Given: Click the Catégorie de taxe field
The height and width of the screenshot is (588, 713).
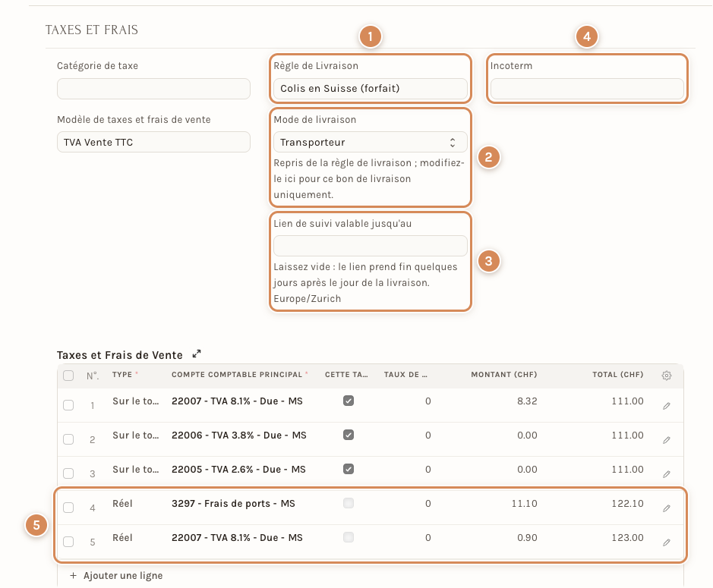Looking at the screenshot, I should (x=153, y=89).
